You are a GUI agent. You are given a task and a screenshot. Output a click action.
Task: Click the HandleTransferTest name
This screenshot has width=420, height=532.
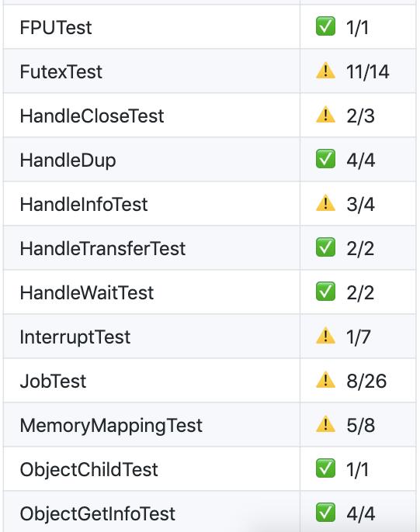102,248
